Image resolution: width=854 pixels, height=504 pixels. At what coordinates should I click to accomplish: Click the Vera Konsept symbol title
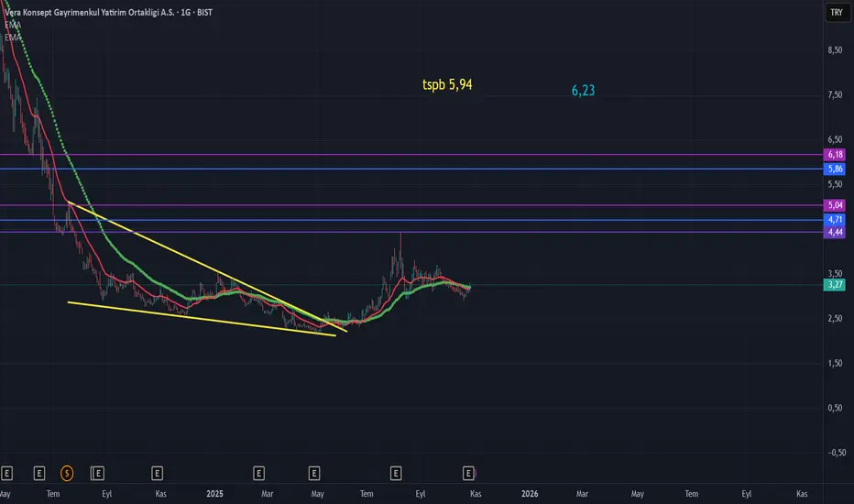click(101, 13)
